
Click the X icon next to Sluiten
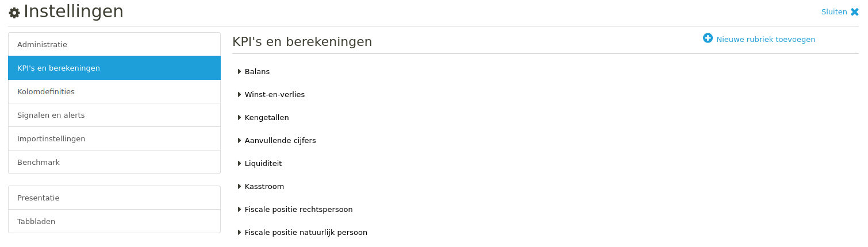pos(854,11)
